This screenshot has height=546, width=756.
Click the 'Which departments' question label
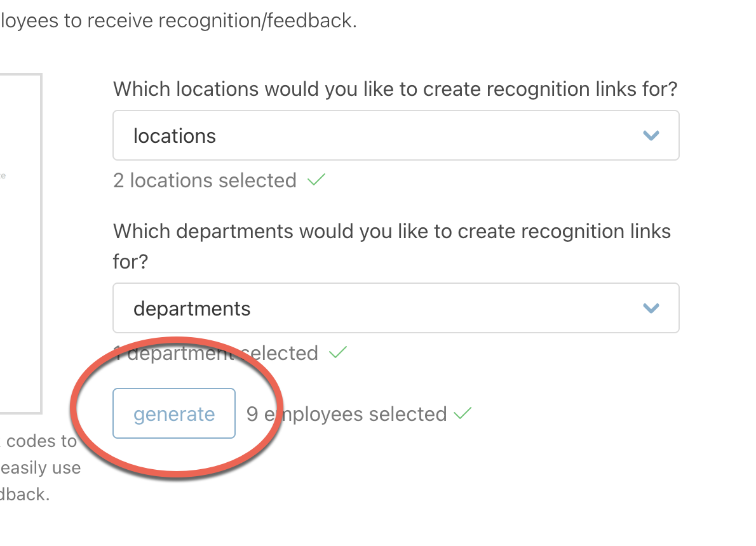pyautogui.click(x=391, y=246)
